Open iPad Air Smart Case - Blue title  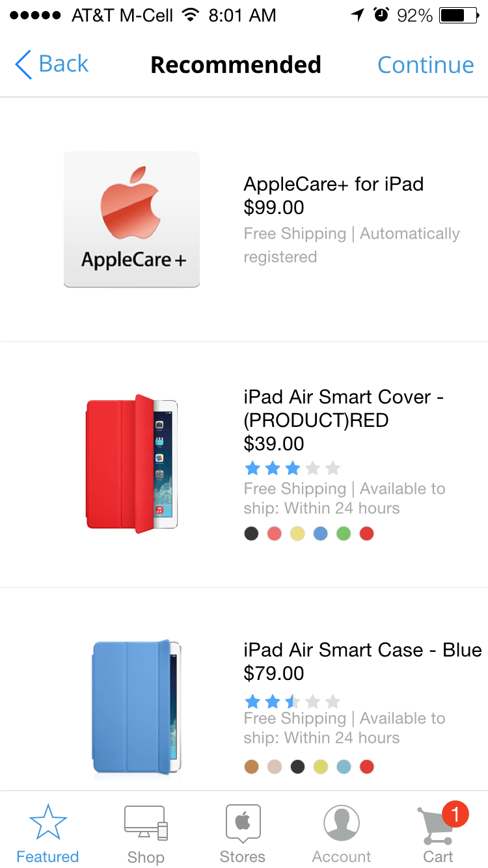[x=362, y=650]
